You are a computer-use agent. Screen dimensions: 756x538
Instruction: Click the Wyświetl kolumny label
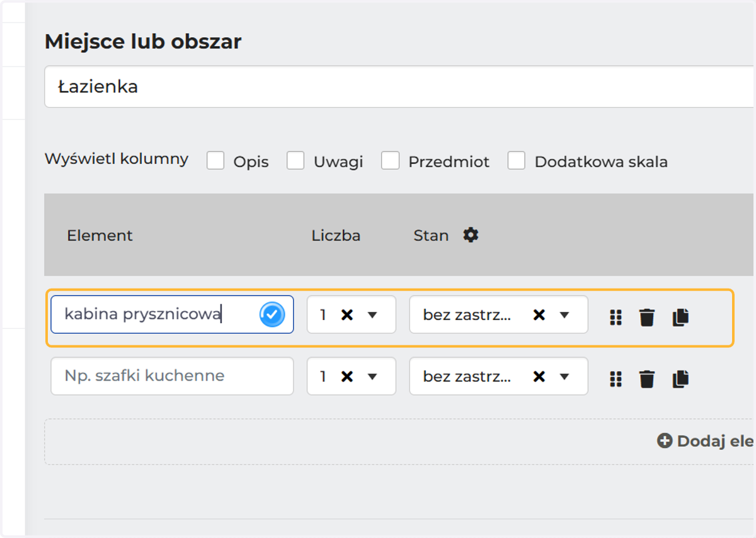pos(117,159)
